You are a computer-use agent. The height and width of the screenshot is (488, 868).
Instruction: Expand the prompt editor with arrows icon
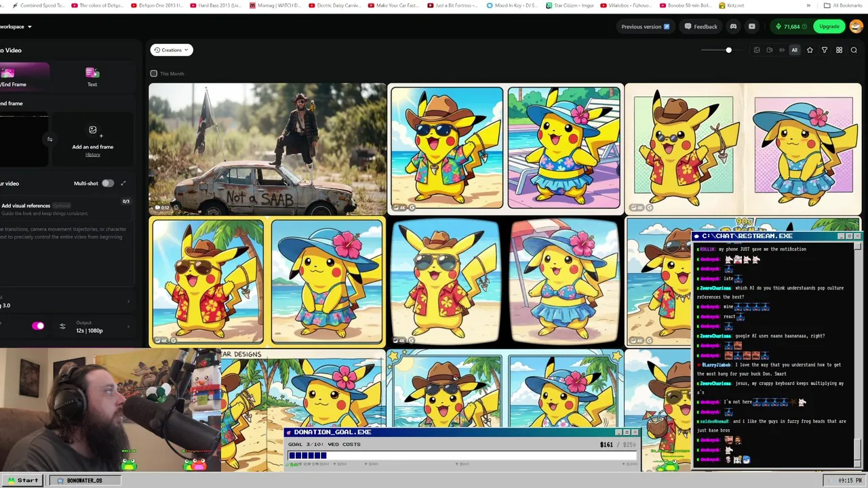123,183
